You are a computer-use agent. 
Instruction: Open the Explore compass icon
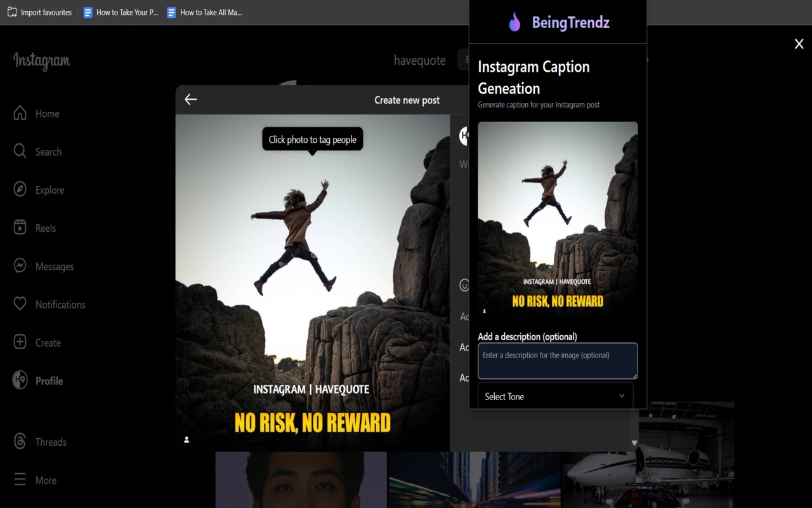[x=20, y=189]
